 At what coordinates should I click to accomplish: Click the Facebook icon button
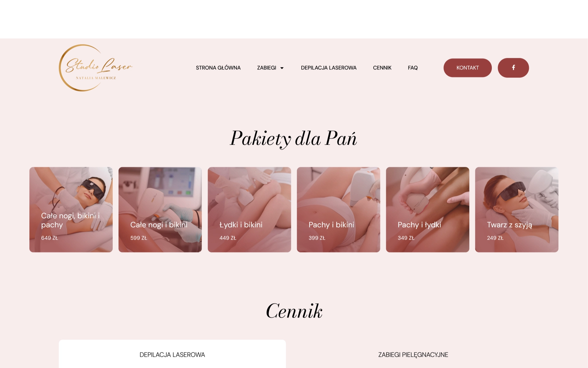[x=513, y=68]
